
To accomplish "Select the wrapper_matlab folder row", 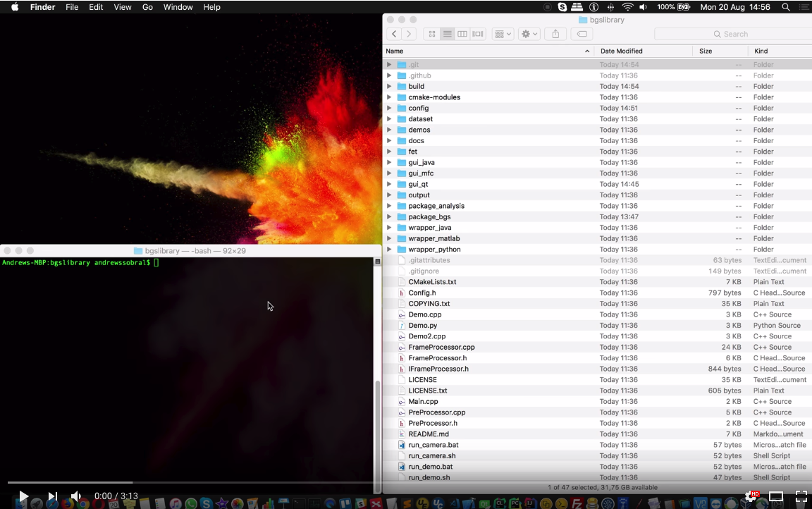I will tap(597, 239).
